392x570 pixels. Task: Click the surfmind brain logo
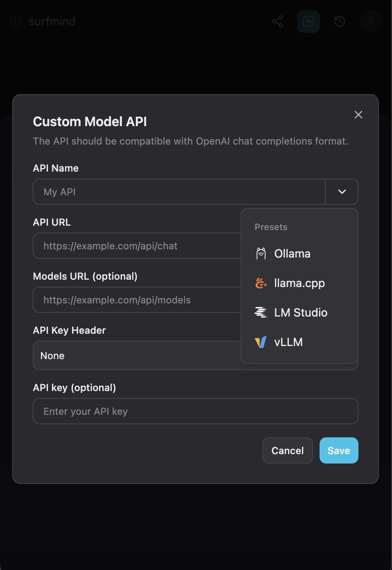16,21
